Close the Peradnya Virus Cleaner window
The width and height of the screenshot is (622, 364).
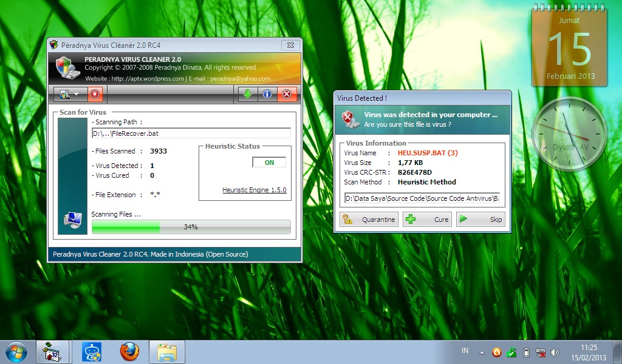click(x=290, y=45)
